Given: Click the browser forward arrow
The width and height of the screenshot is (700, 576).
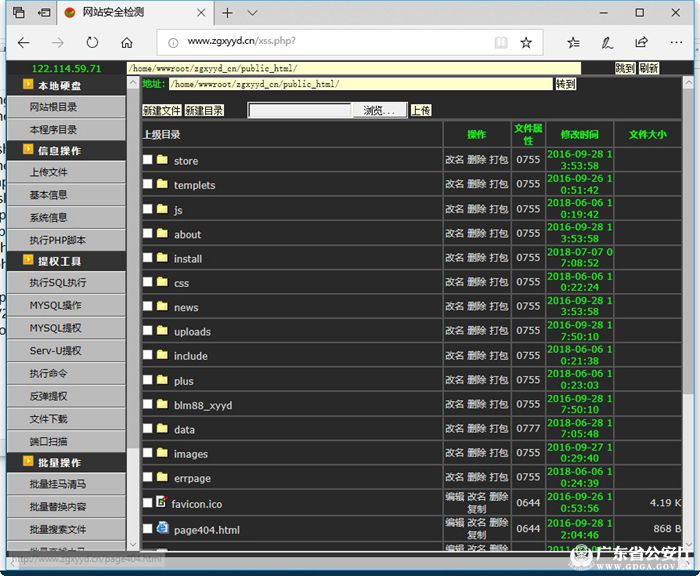Looking at the screenshot, I should (58, 42).
